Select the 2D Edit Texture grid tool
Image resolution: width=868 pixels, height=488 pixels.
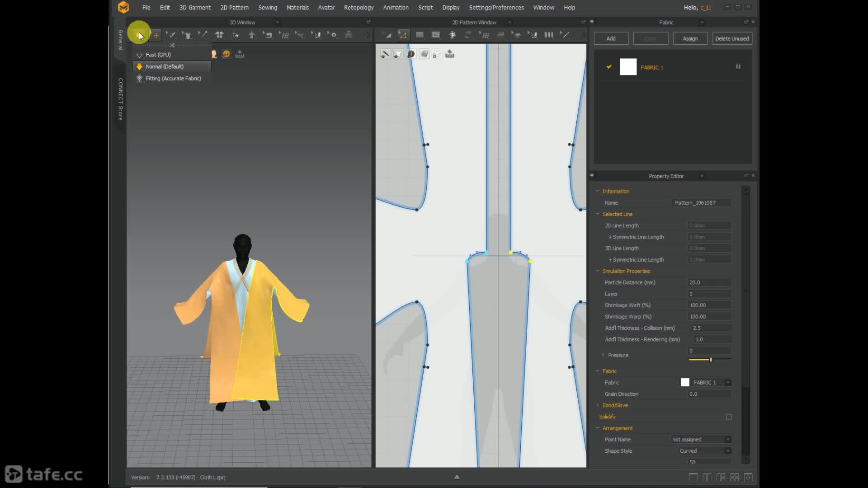[x=484, y=35]
